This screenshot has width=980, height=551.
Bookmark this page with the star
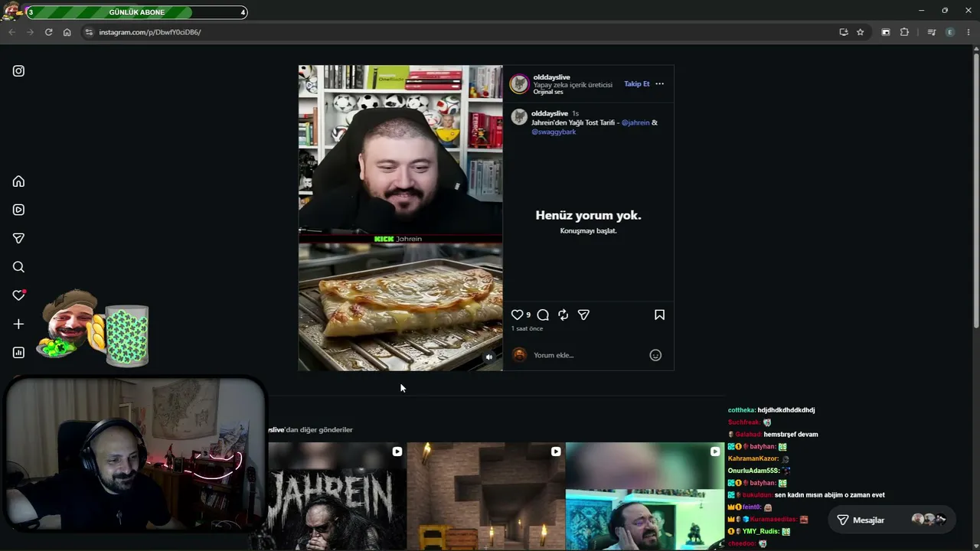[861, 32]
